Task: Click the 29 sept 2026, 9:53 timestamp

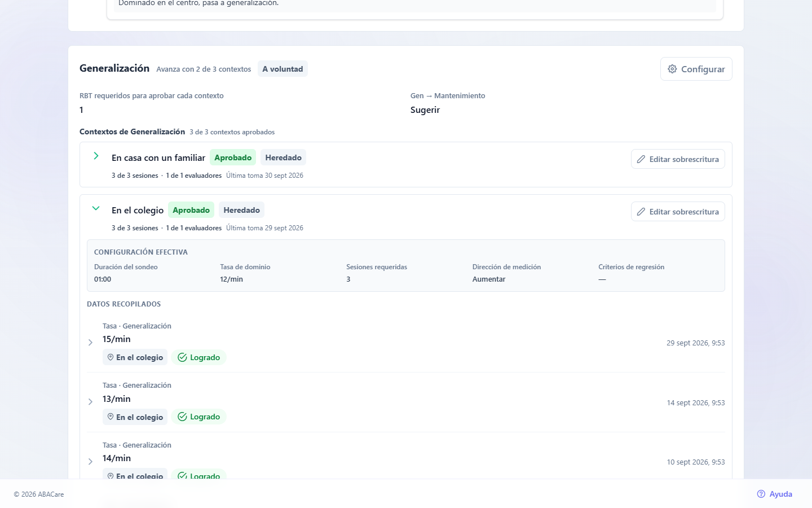Action: click(696, 343)
